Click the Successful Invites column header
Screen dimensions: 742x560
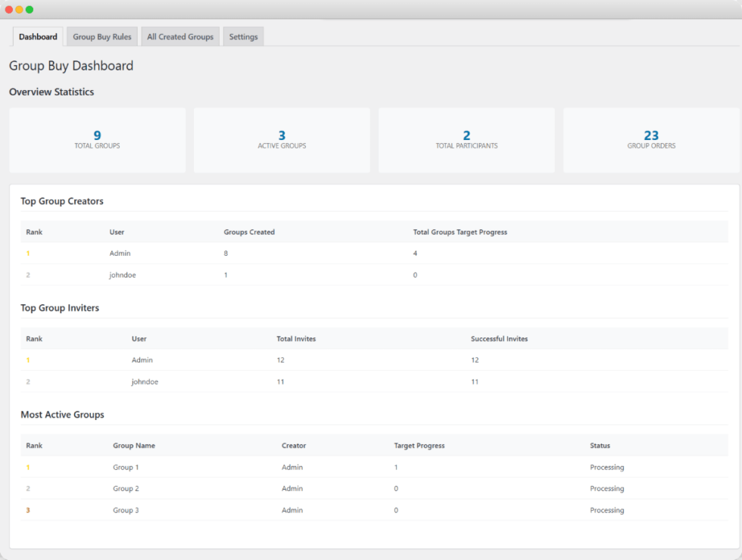[x=499, y=339]
